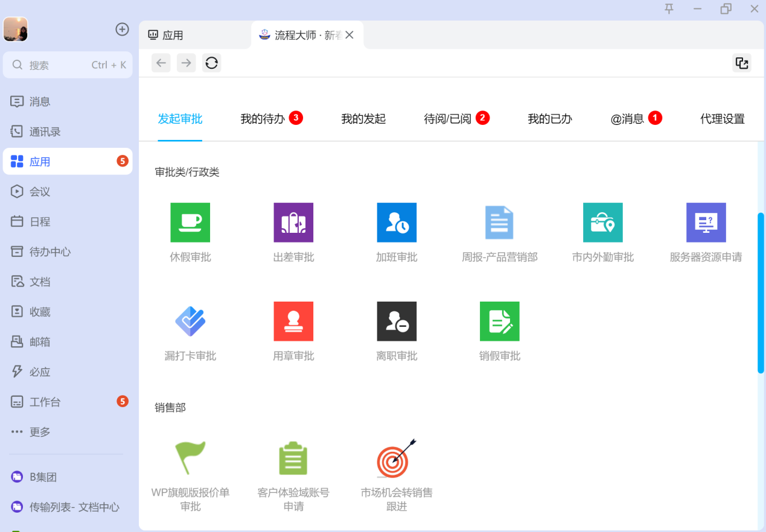
Task: Expand the 更多 item in sidebar
Action: pyautogui.click(x=40, y=432)
